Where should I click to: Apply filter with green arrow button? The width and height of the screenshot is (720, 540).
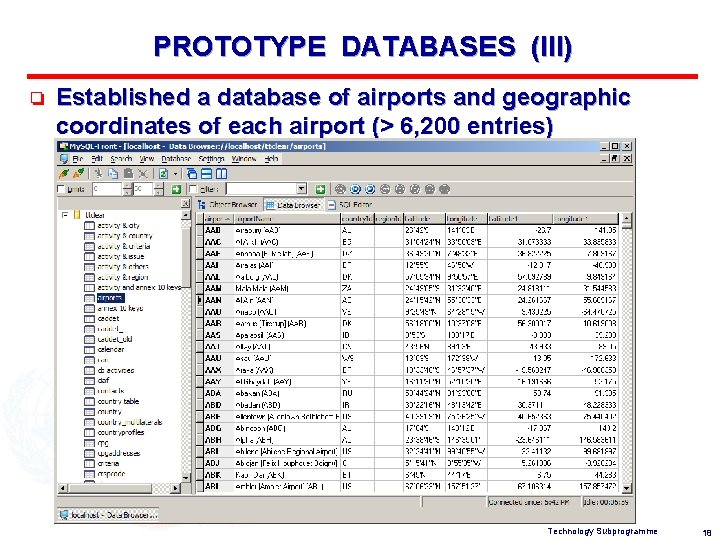[x=320, y=189]
